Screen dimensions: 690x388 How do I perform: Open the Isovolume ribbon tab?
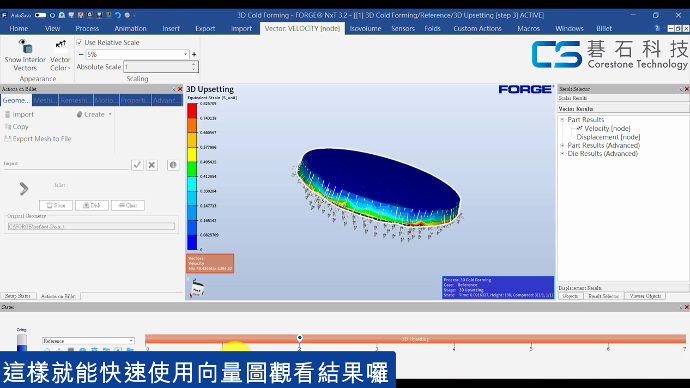coord(365,29)
